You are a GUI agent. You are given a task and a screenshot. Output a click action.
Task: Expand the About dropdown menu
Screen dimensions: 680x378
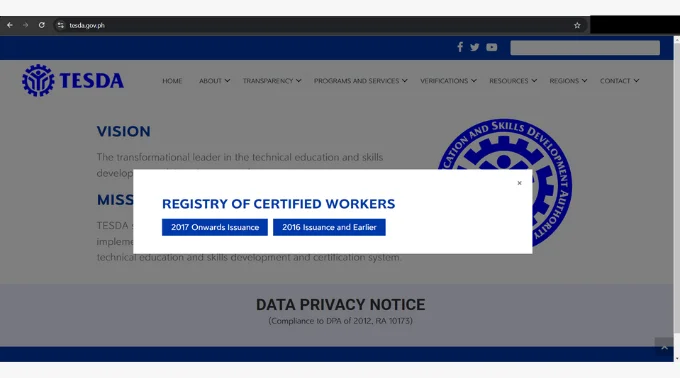pyautogui.click(x=214, y=81)
